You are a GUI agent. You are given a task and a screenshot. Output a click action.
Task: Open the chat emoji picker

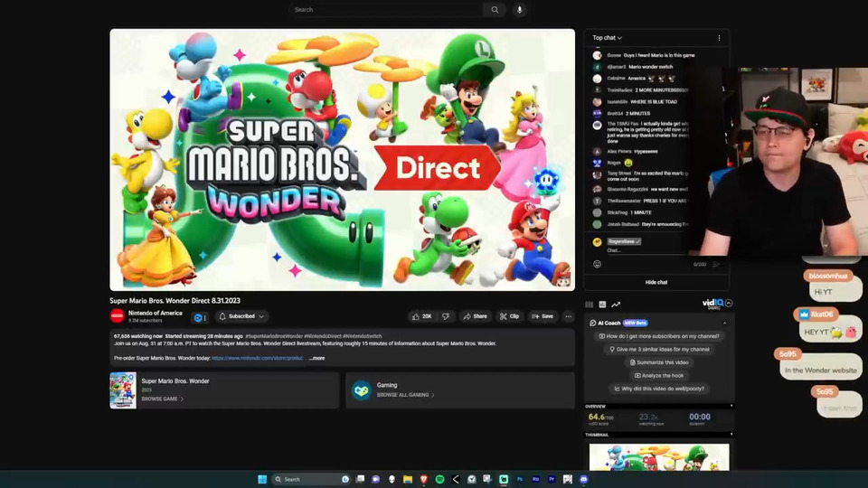pos(597,264)
